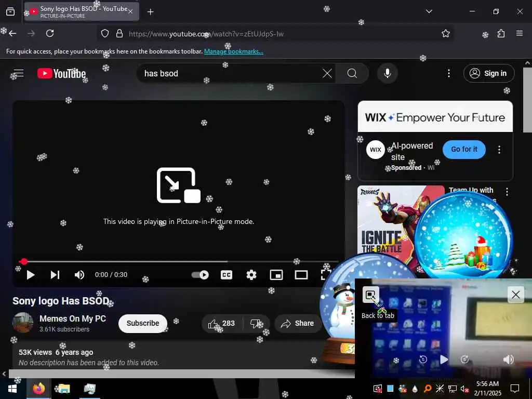
Task: Close the Picture-in-Picture window
Action: [515, 295]
